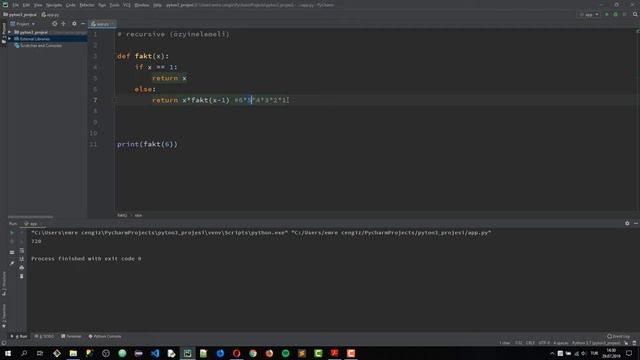This screenshot has height=360, width=640.
Task: Click the print icon in Run panel sidebar
Action: click(22, 267)
